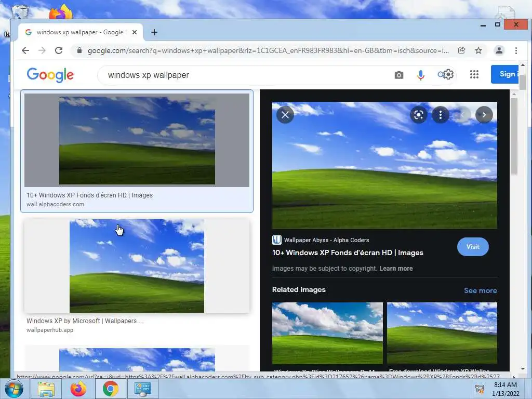Open File Explorer from taskbar
532x399 pixels.
tap(46, 389)
